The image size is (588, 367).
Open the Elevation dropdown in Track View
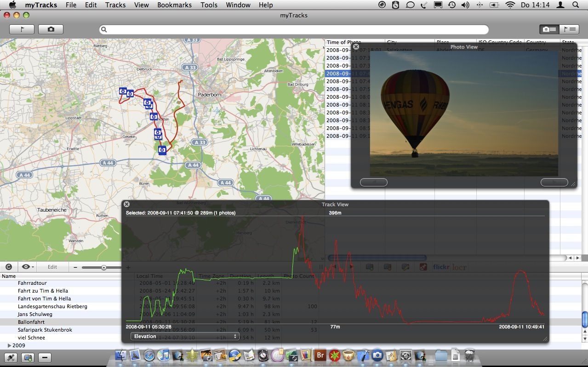[184, 336]
